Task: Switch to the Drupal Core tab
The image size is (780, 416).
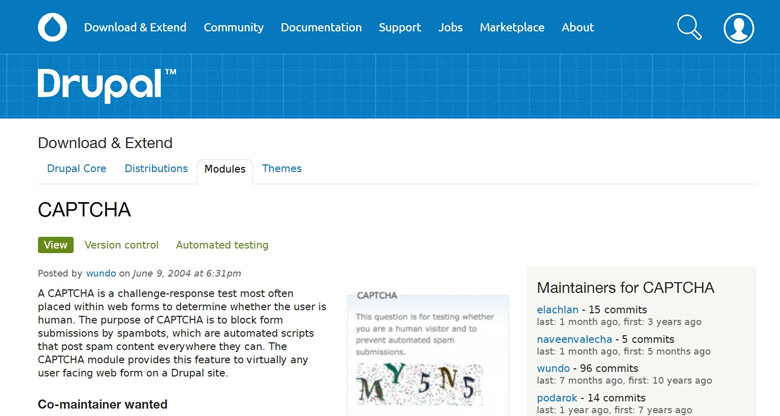Action: tap(76, 169)
